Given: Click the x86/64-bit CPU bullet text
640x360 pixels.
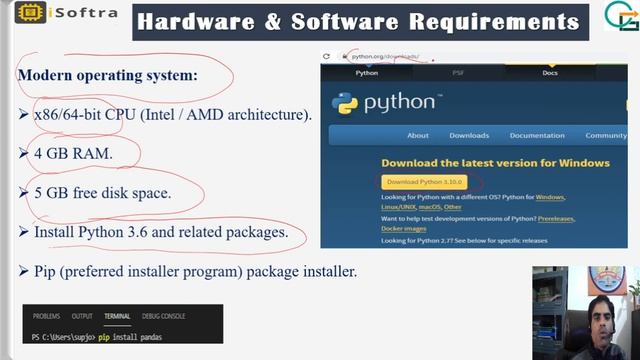Looking at the screenshot, I should 173,115.
